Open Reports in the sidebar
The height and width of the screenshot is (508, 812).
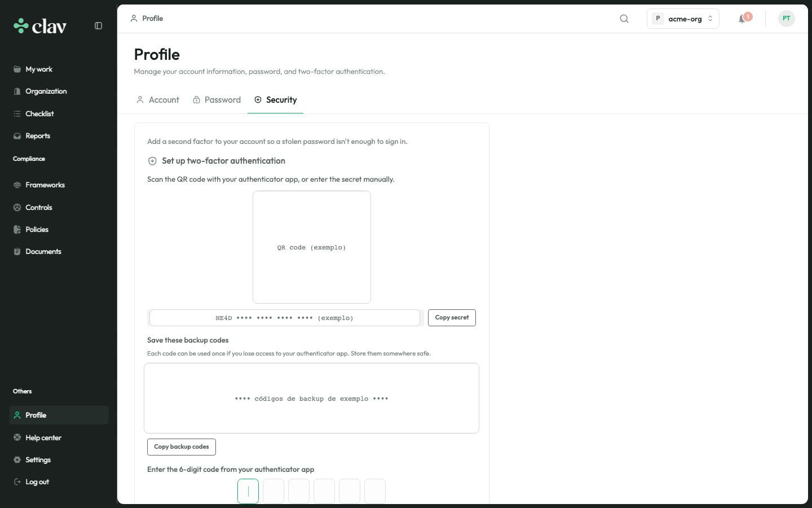pos(59,136)
